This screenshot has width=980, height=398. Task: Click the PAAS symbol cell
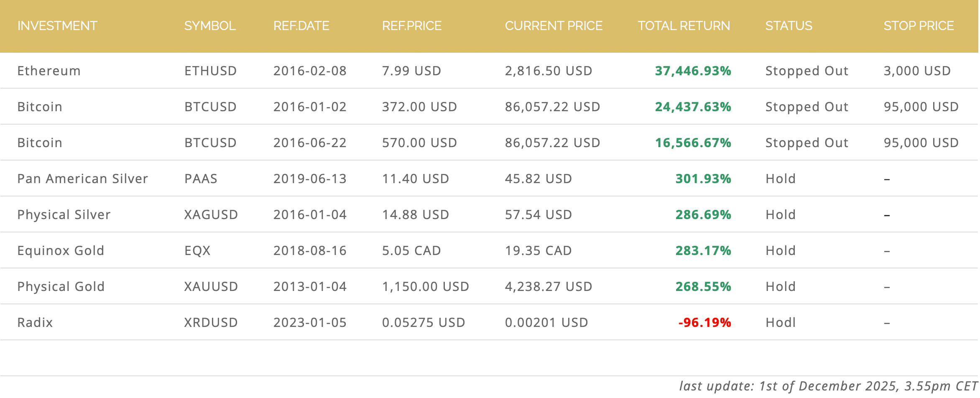click(x=201, y=179)
